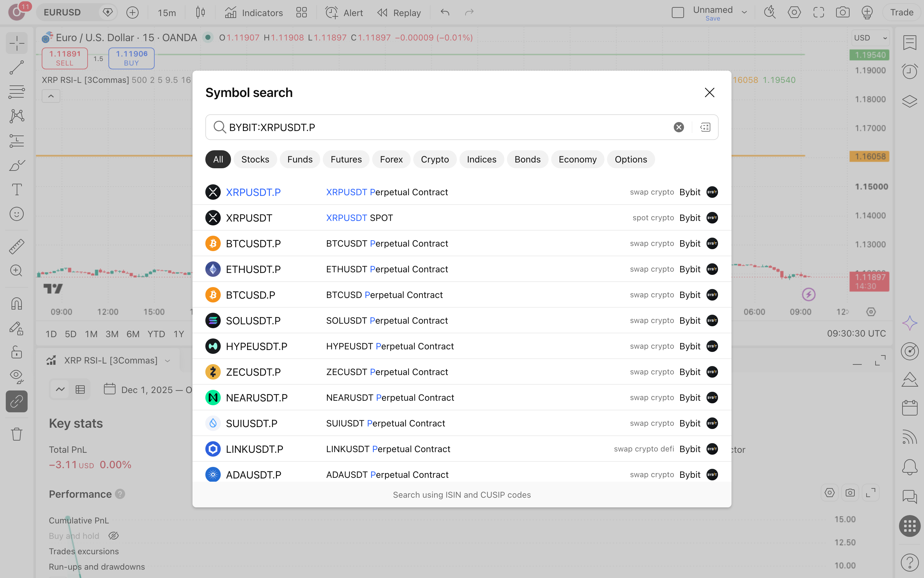Image resolution: width=924 pixels, height=578 pixels.
Task: Select XRPUSDT SPOT result
Action: click(x=462, y=217)
